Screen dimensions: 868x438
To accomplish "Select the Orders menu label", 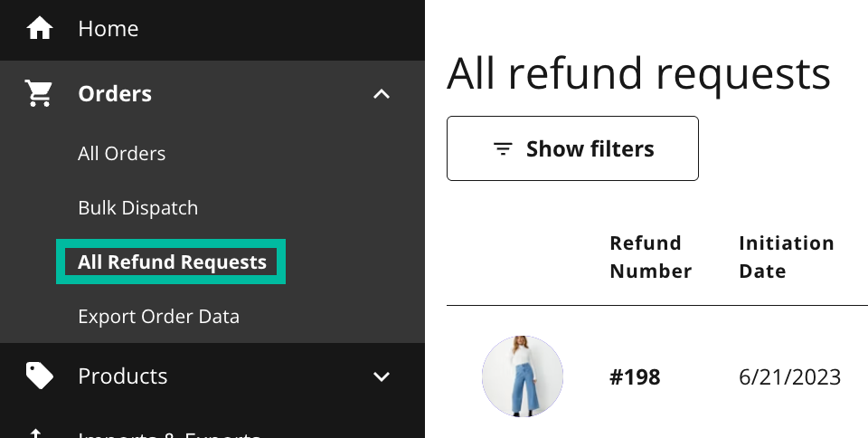I will pyautogui.click(x=115, y=93).
